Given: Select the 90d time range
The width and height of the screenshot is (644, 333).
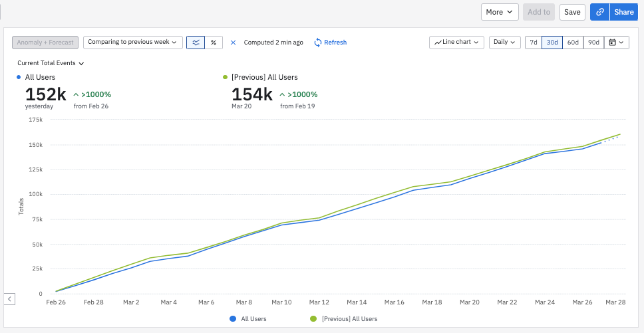Looking at the screenshot, I should pyautogui.click(x=593, y=42).
